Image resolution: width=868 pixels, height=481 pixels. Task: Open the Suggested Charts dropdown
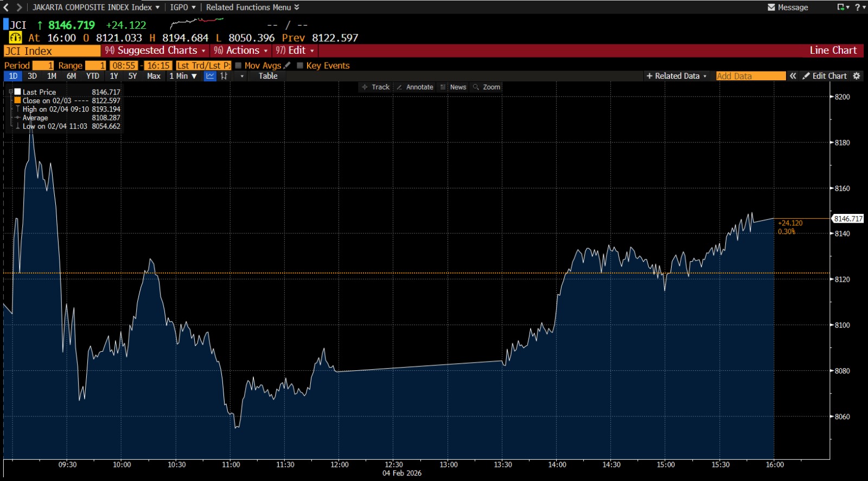click(157, 50)
